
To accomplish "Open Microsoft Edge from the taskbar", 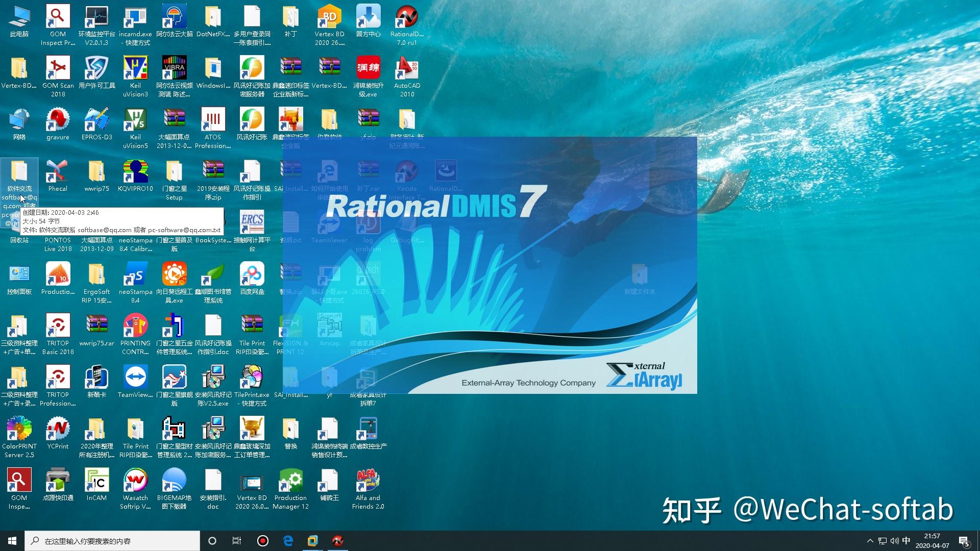I will pos(288,540).
